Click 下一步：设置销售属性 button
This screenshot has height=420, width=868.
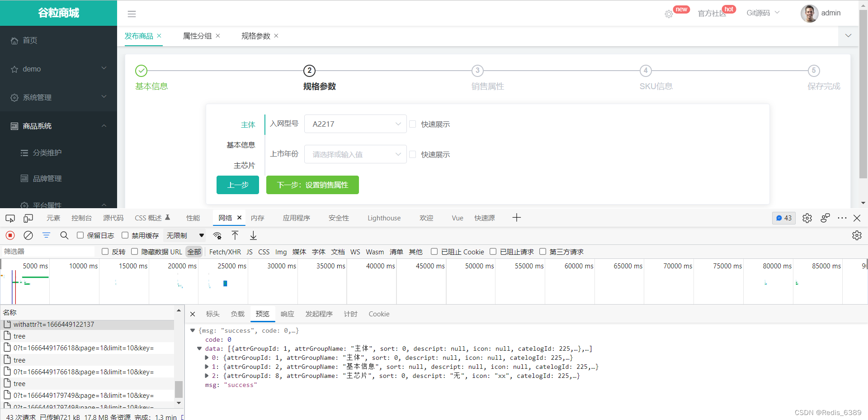[312, 185]
